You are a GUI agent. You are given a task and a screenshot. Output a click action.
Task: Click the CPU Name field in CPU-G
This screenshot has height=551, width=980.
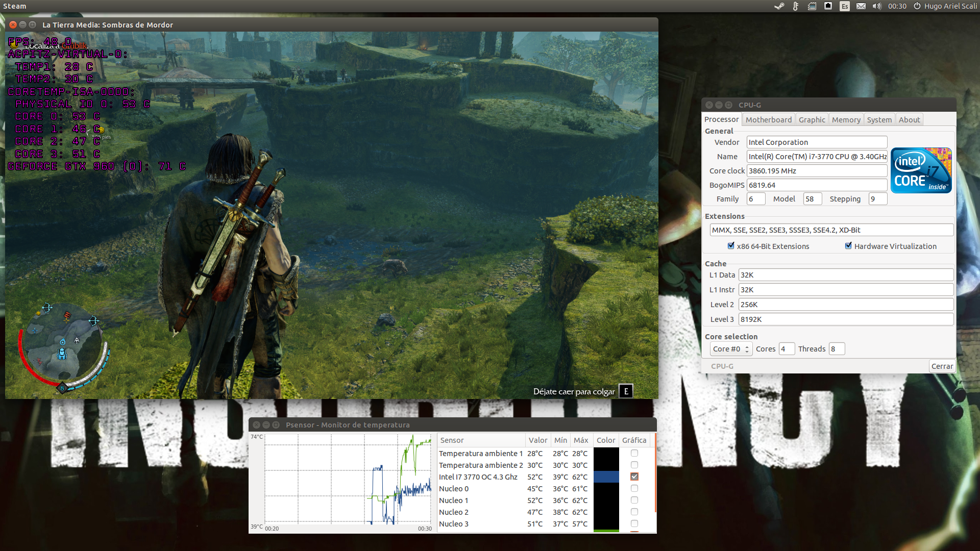click(x=817, y=157)
